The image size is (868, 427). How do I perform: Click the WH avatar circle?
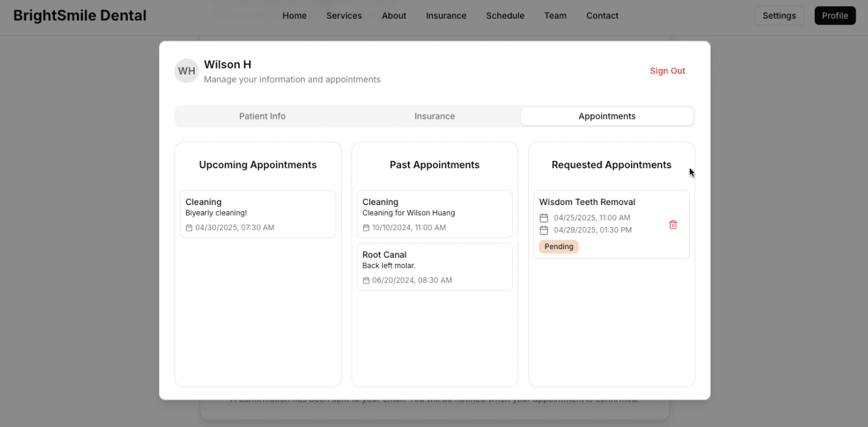pyautogui.click(x=186, y=71)
